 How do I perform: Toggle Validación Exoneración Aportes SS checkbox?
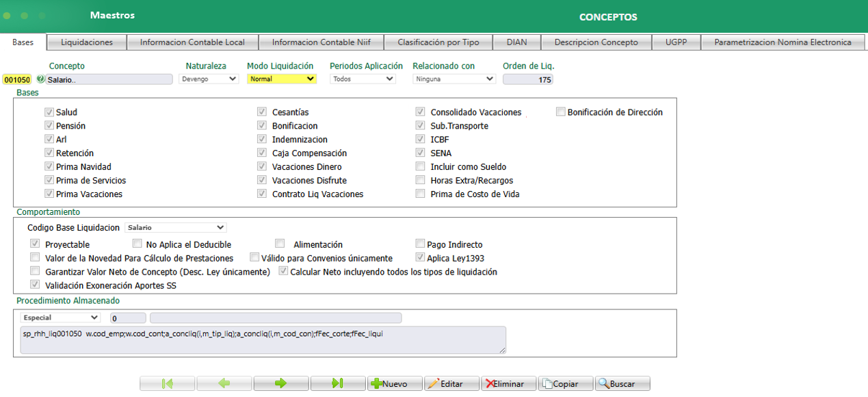[x=35, y=285]
